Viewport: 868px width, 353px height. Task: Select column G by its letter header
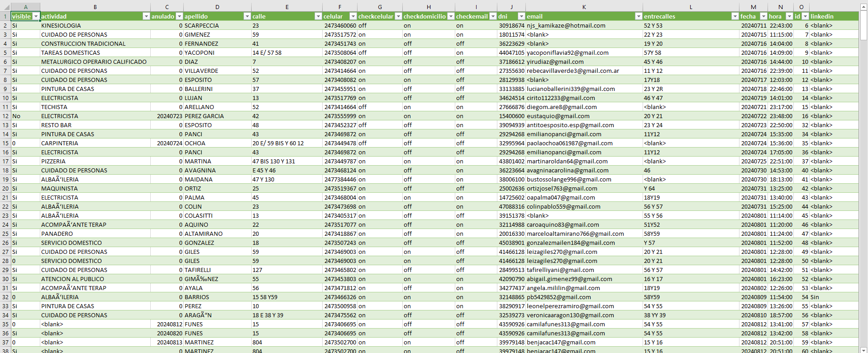point(380,7)
